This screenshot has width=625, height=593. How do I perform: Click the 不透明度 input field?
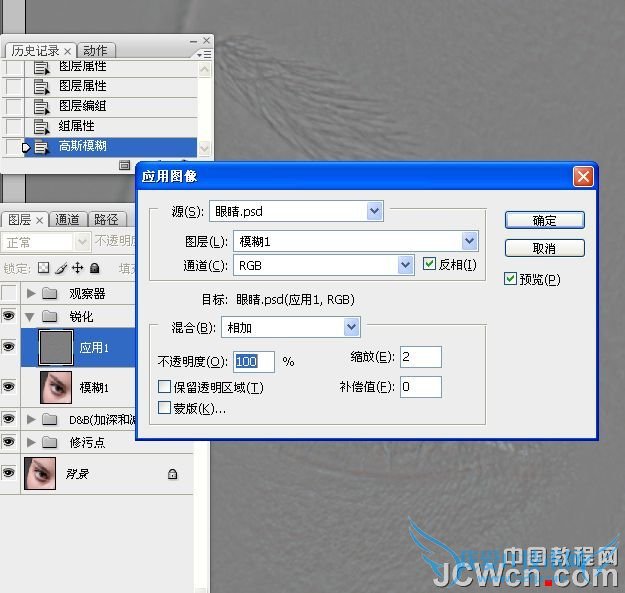point(254,362)
